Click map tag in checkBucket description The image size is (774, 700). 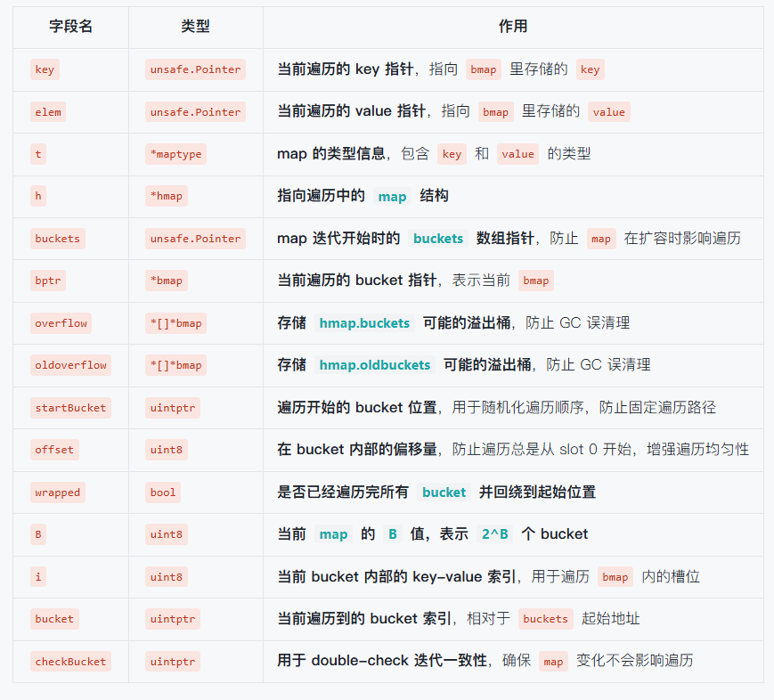point(553,662)
